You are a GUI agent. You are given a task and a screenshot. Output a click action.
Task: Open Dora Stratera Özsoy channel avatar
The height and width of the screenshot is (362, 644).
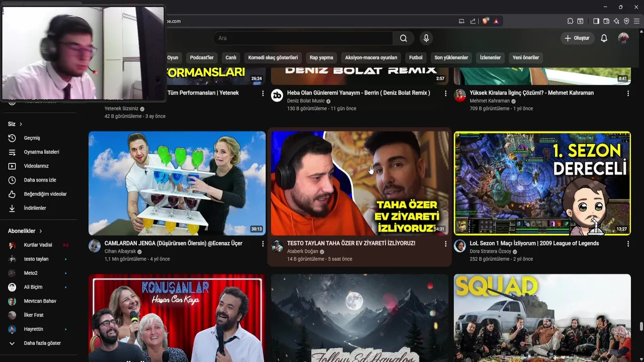[460, 246]
